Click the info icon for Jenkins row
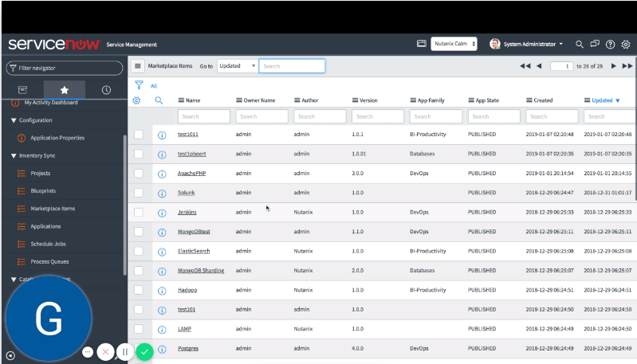637x364 pixels. click(x=161, y=213)
